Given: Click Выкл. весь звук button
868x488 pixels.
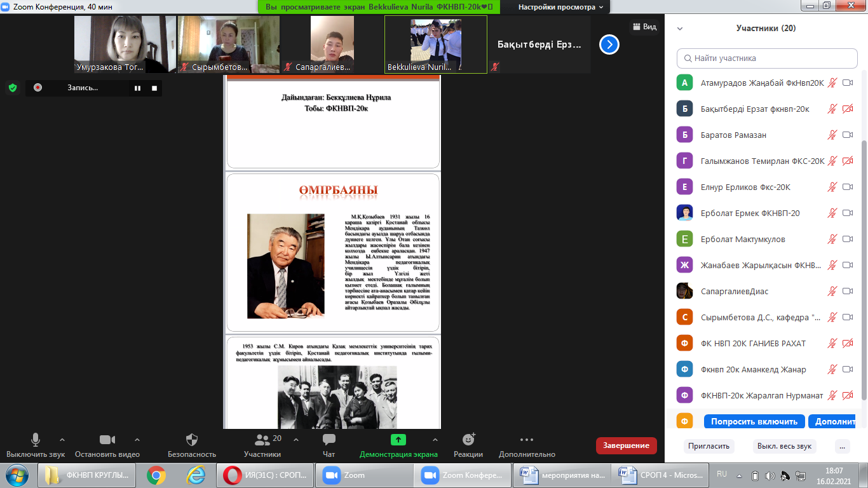Looking at the screenshot, I should 784,446.
